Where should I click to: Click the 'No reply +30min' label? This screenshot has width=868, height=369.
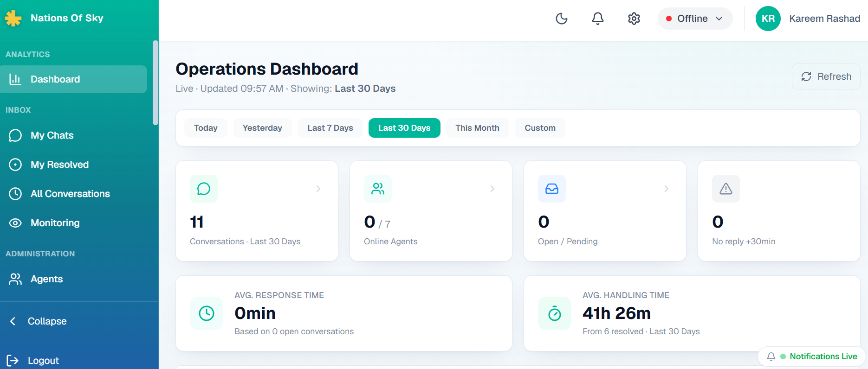(x=744, y=242)
